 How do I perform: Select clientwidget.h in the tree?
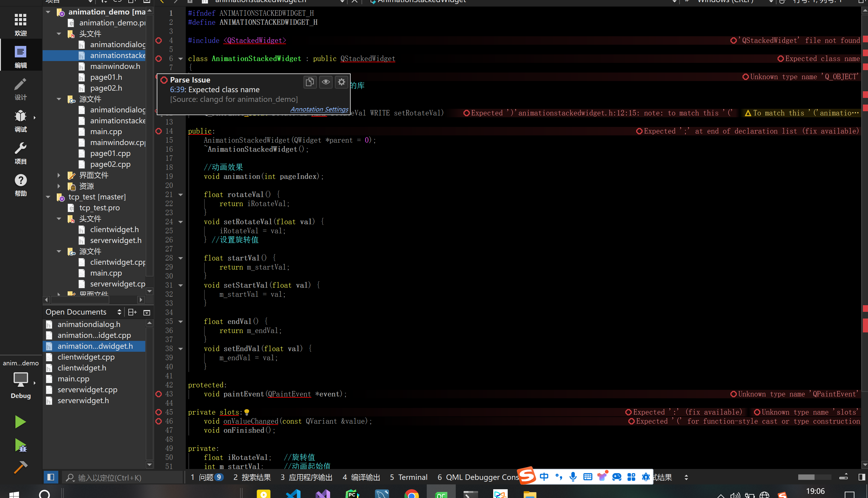click(114, 229)
